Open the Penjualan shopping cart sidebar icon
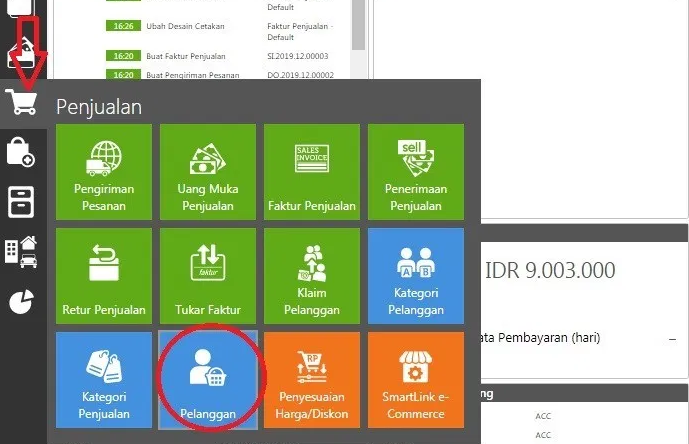 [x=21, y=102]
